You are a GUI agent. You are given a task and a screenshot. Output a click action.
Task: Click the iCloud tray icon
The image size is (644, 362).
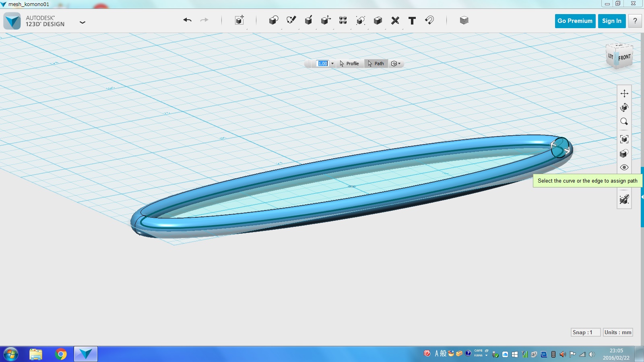(505, 354)
